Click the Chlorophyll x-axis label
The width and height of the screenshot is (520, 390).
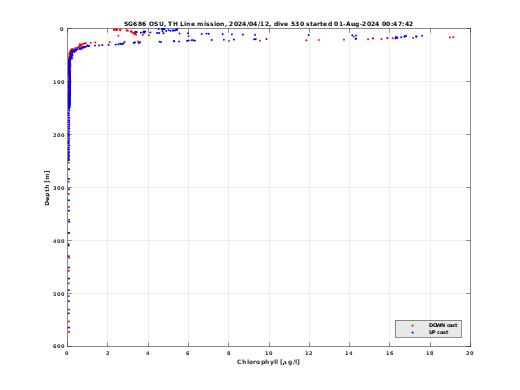268,362
